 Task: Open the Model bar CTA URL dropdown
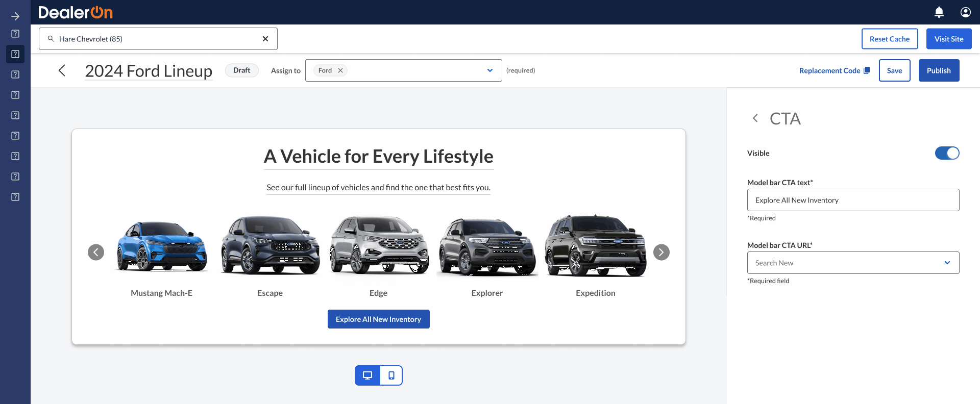click(x=853, y=263)
